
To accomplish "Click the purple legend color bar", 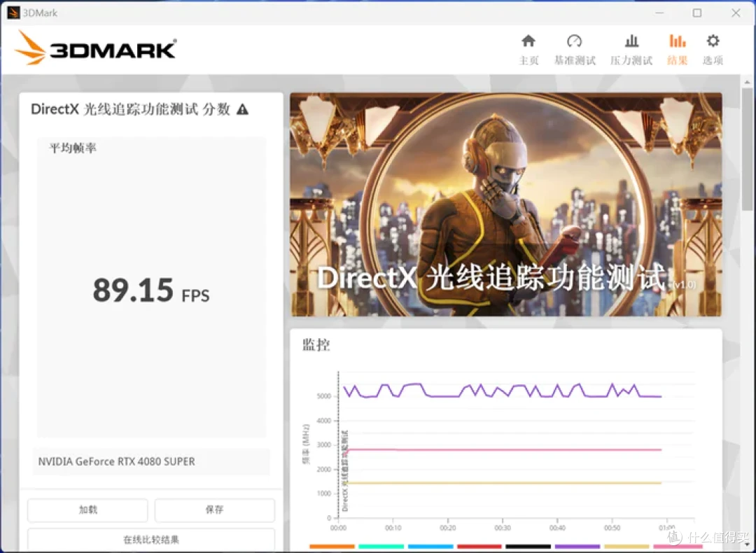I will click(577, 546).
